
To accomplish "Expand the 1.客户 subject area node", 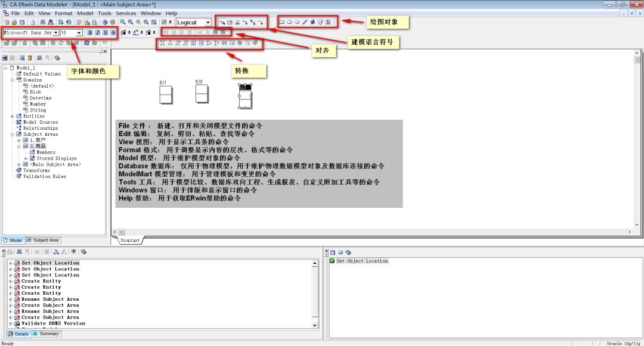I will click(19, 140).
